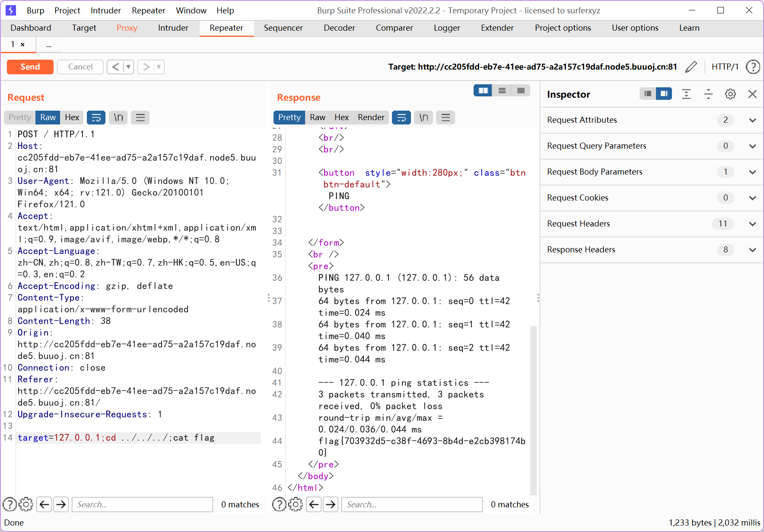Select Inspector right-side layout option
The image size is (764, 532).
pos(664,94)
